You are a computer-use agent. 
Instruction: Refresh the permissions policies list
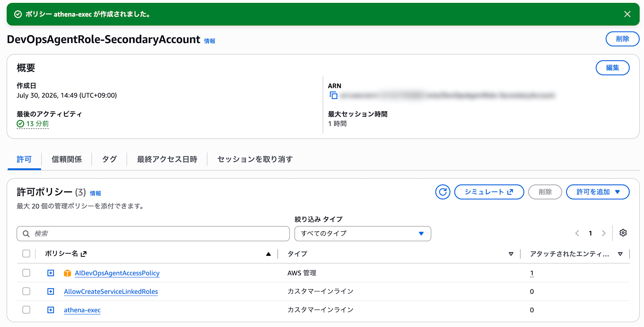coord(443,192)
